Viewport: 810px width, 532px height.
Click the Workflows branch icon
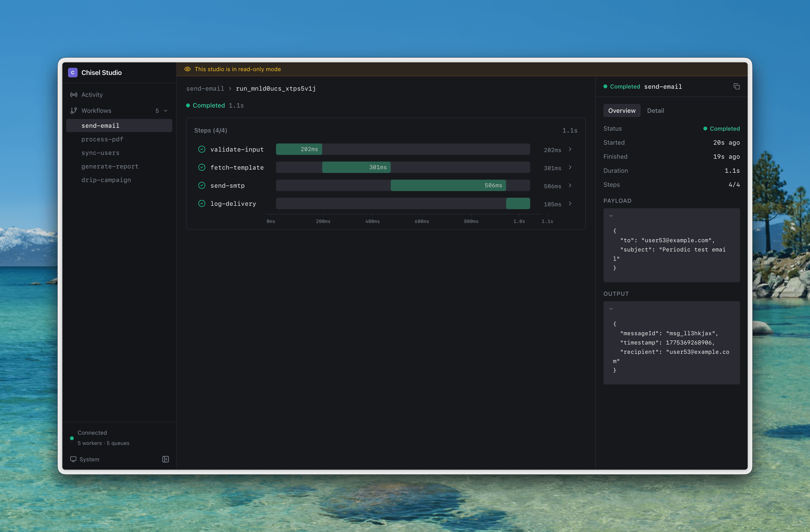(x=74, y=111)
